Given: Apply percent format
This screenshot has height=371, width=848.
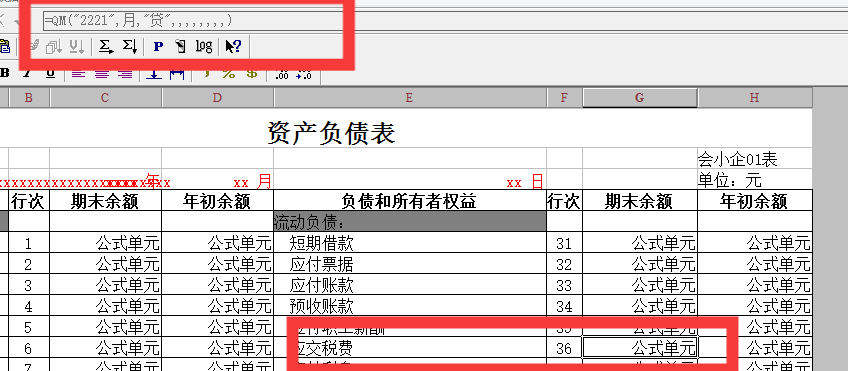Looking at the screenshot, I should point(229,73).
